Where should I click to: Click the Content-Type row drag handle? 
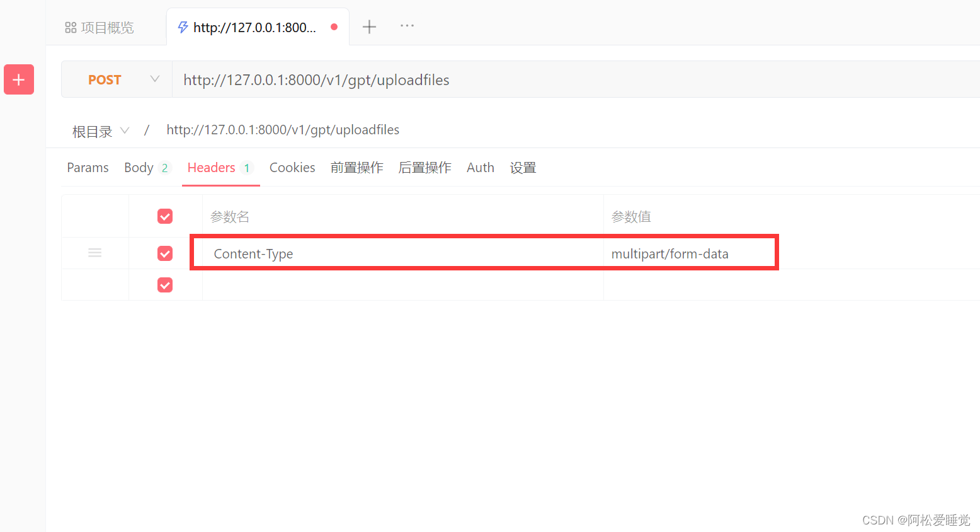click(x=95, y=253)
